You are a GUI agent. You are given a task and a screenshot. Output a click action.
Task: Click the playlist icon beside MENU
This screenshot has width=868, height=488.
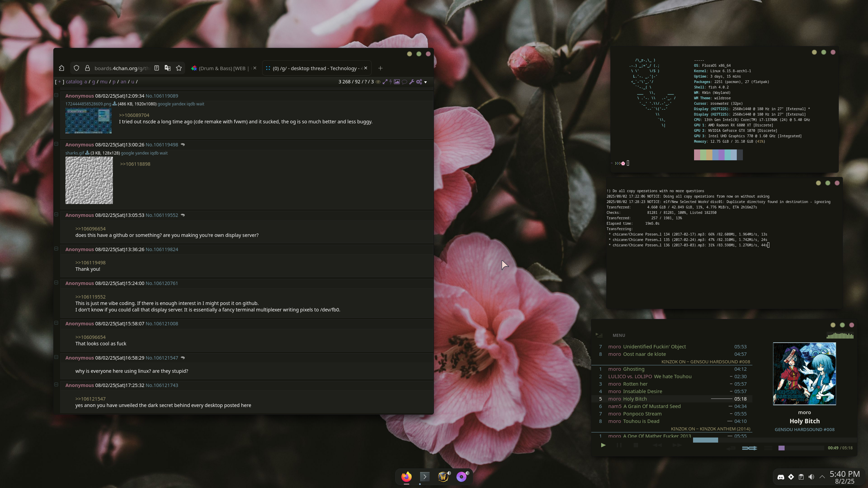599,335
